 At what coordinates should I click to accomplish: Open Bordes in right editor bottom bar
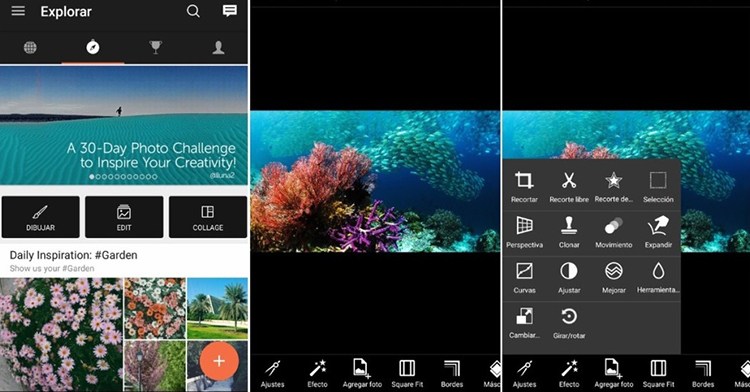click(703, 374)
